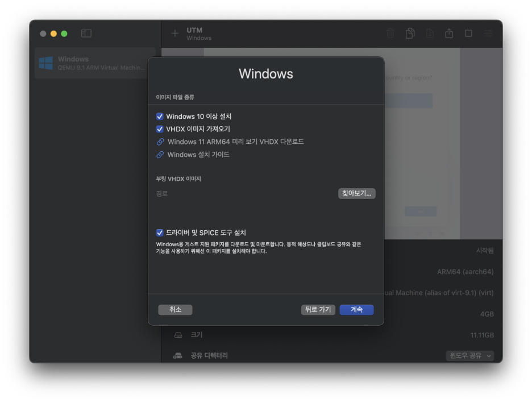Viewport: 532px width, 402px height.
Task: Click the 이미지 파일 종류 section header
Action: [x=175, y=97]
